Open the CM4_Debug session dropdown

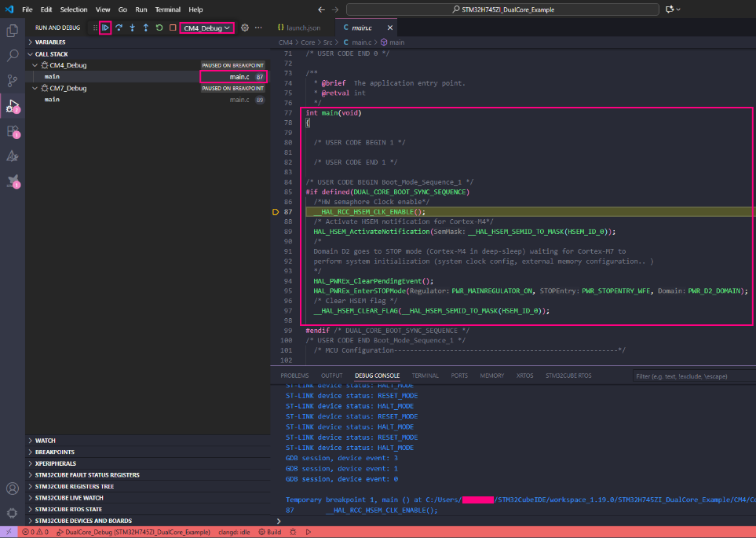click(x=207, y=27)
